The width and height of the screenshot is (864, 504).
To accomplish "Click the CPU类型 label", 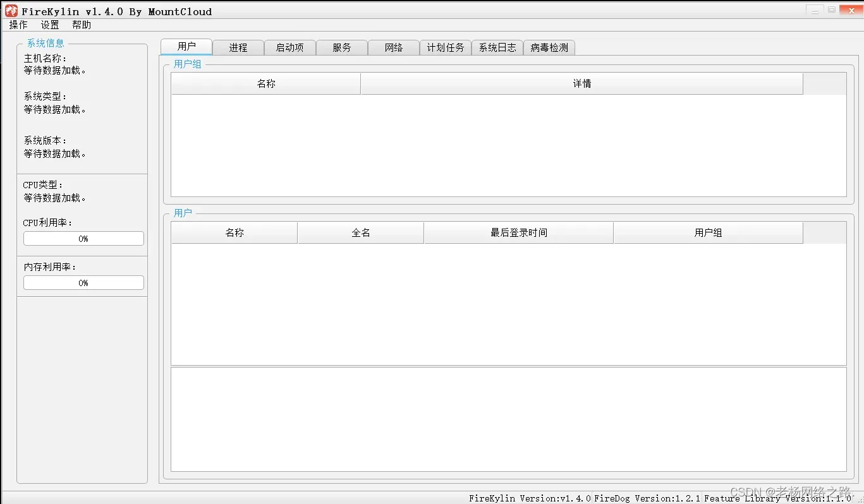I will (44, 185).
